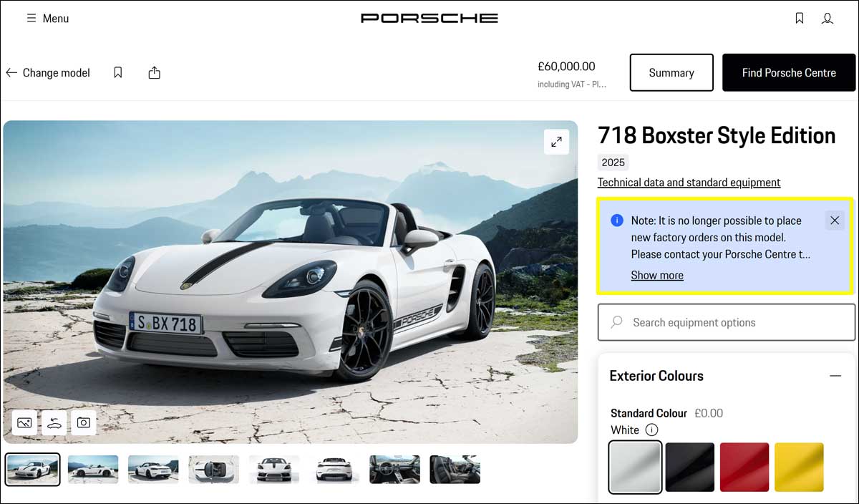This screenshot has width=859, height=504.
Task: Collapse the Exterior Colours section
Action: click(x=835, y=376)
